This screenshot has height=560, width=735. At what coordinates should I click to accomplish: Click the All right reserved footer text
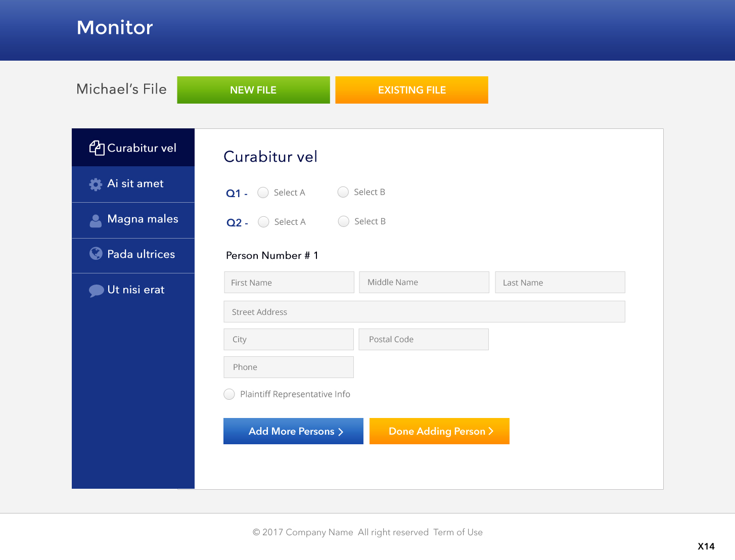(393, 532)
